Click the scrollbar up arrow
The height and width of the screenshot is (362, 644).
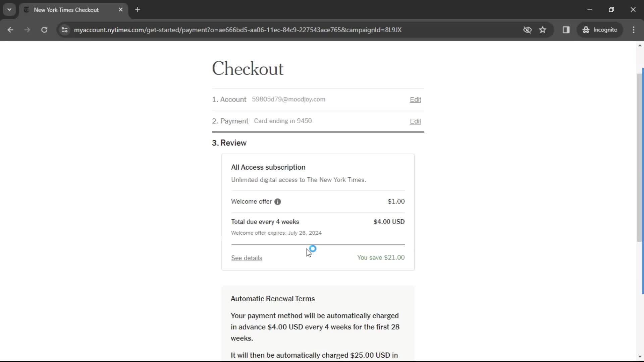640,46
